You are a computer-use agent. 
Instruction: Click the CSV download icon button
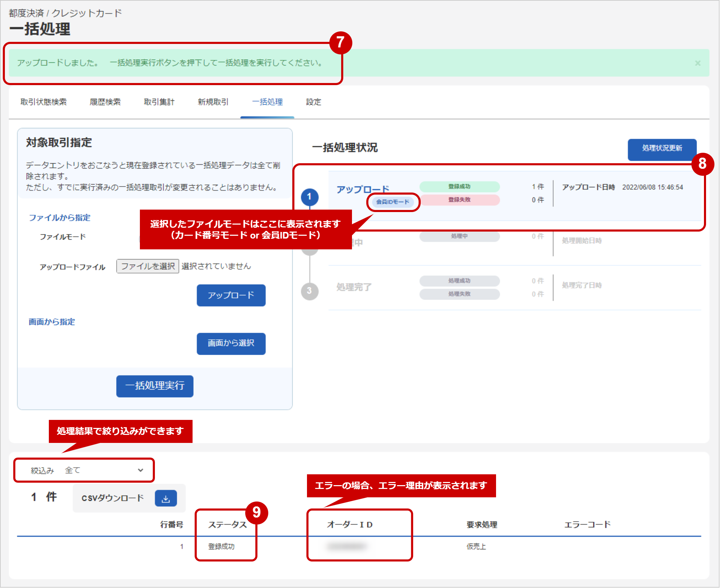click(166, 498)
